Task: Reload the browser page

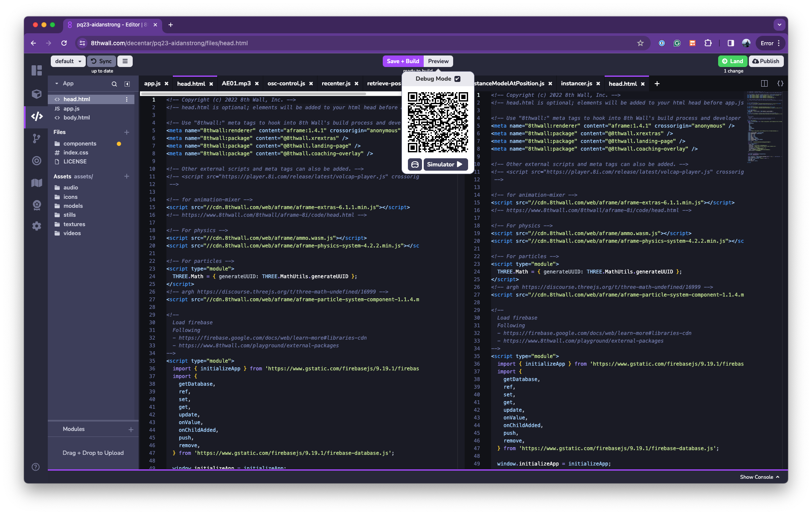Action: click(64, 43)
